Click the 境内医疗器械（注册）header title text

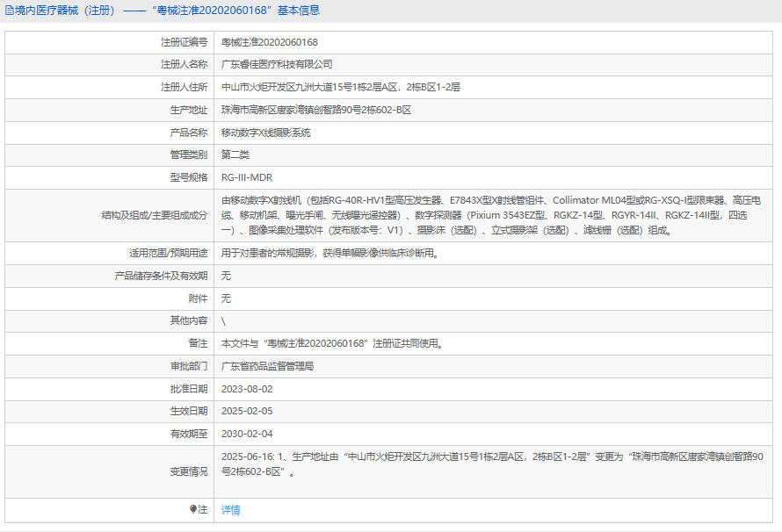tap(66, 11)
